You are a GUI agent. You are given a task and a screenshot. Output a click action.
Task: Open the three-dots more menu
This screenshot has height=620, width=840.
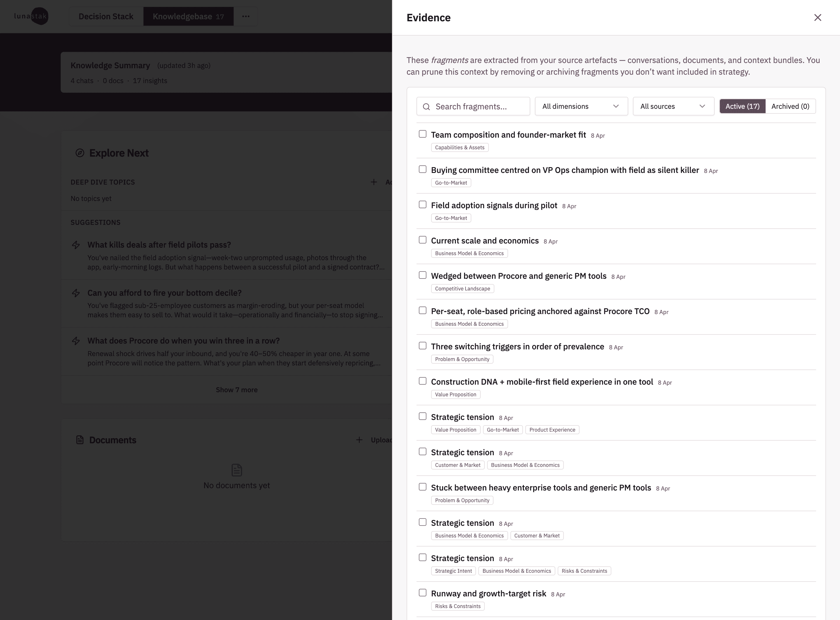(x=246, y=17)
